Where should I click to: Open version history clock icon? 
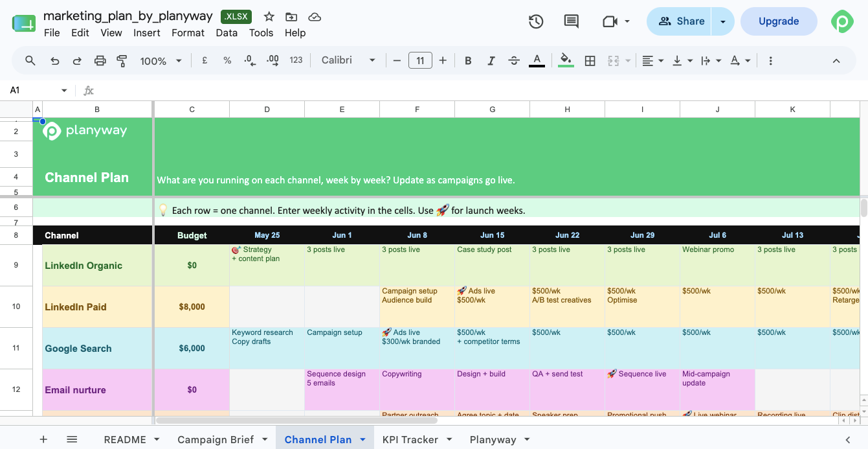(536, 21)
